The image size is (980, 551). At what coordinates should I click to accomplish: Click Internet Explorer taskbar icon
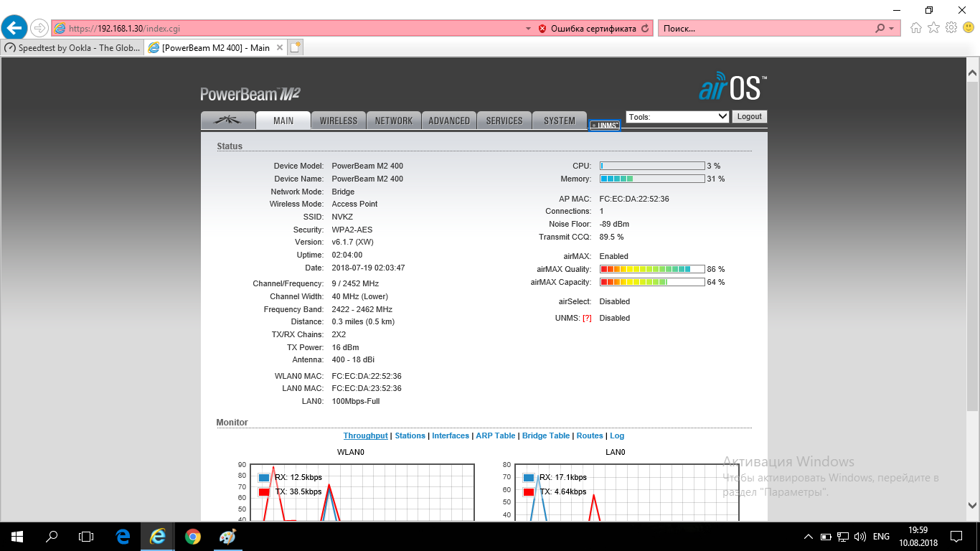click(157, 536)
